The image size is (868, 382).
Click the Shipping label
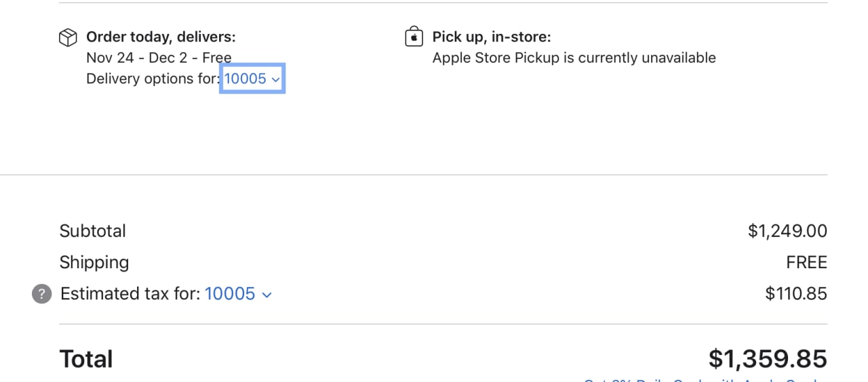tap(94, 262)
